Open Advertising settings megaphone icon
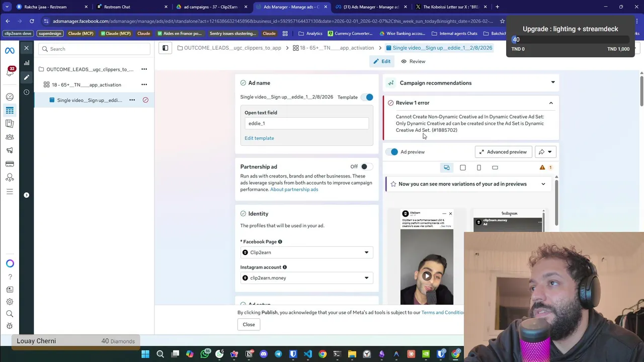 pos(10,150)
